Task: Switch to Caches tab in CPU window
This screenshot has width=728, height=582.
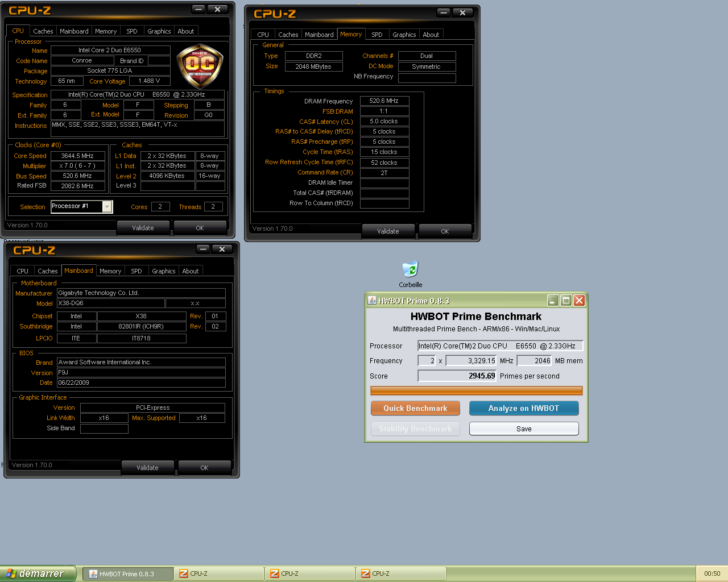Action: (43, 31)
